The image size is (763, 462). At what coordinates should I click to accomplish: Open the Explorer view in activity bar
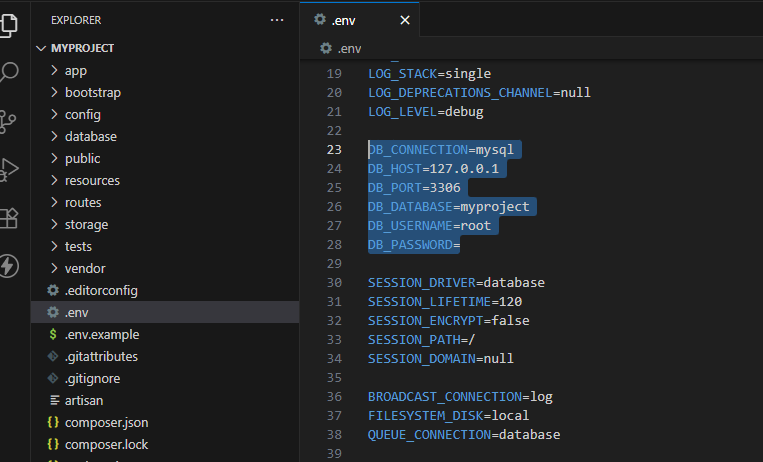coord(9,24)
